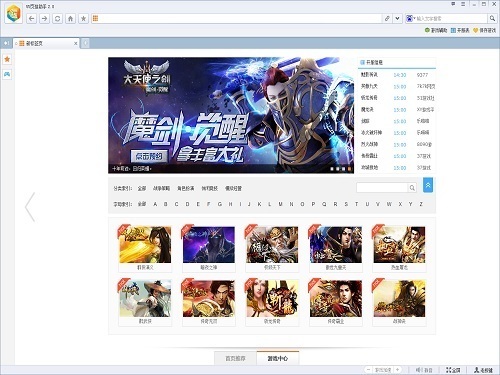The image size is (500, 375).
Task: Select the open browser tab with the grid icon
Action: 46,43
